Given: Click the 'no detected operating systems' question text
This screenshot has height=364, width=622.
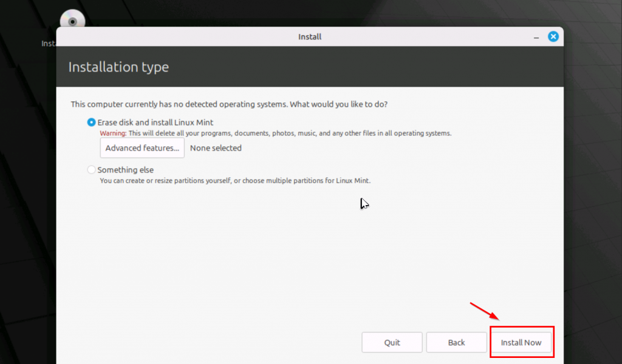Looking at the screenshot, I should [x=229, y=104].
